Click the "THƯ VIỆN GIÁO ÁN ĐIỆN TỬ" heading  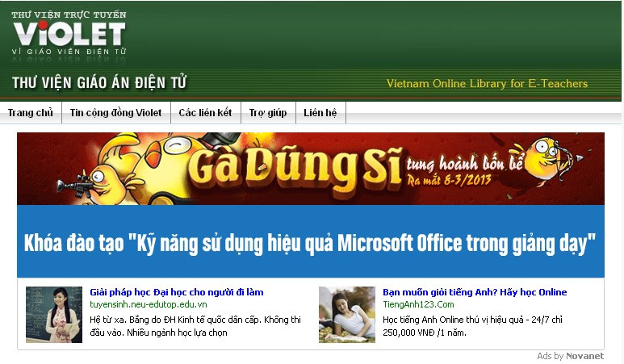99,83
